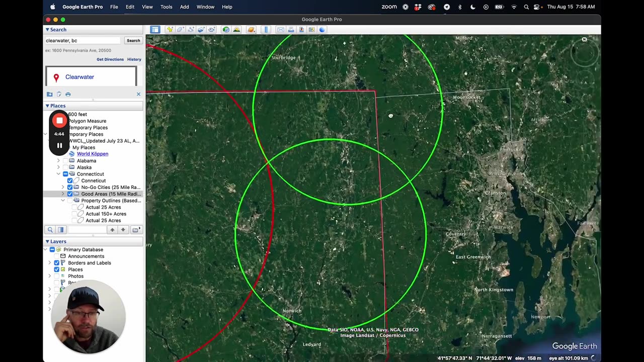Viewport: 644px width, 362px height.
Task: Toggle the Connecticut folder checkbox
Action: point(65,174)
